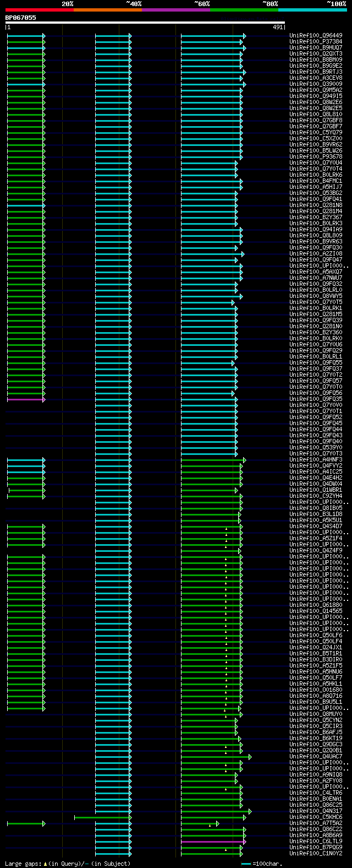Click the green ~80% identity legend segment
Image resolution: width=352 pixels, height=868 pixels.
click(244, 10)
